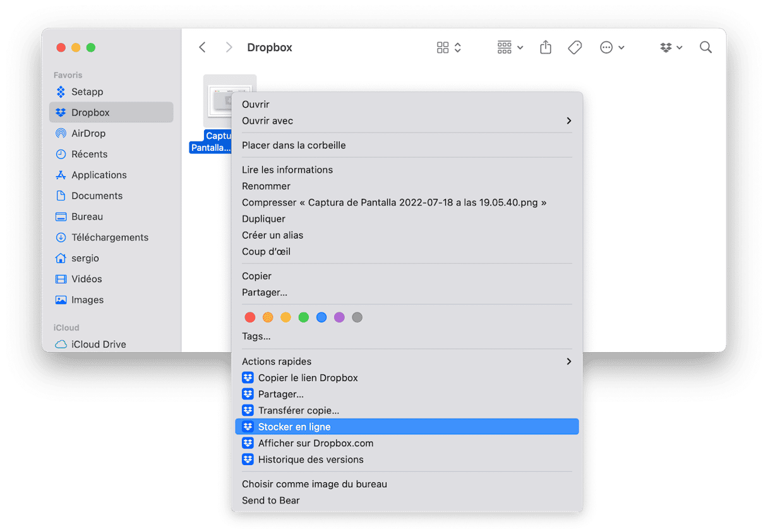The height and width of the screenshot is (532, 768).
Task: Select Setapp in the Favoris sidebar
Action: tap(87, 92)
